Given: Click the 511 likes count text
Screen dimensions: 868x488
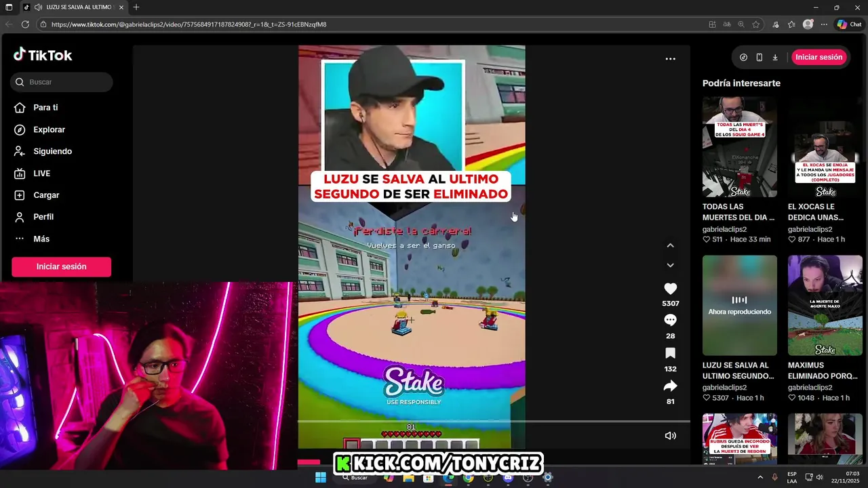Looking at the screenshot, I should click(x=717, y=239).
